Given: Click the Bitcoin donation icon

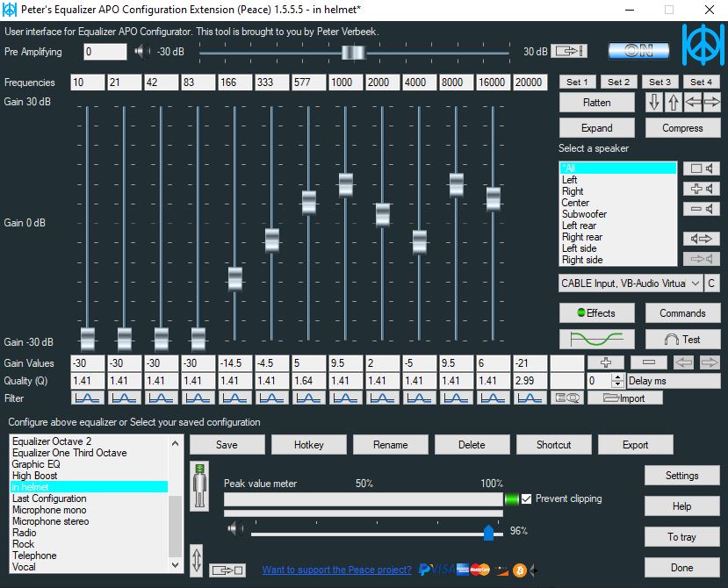Looking at the screenshot, I should point(520,570).
